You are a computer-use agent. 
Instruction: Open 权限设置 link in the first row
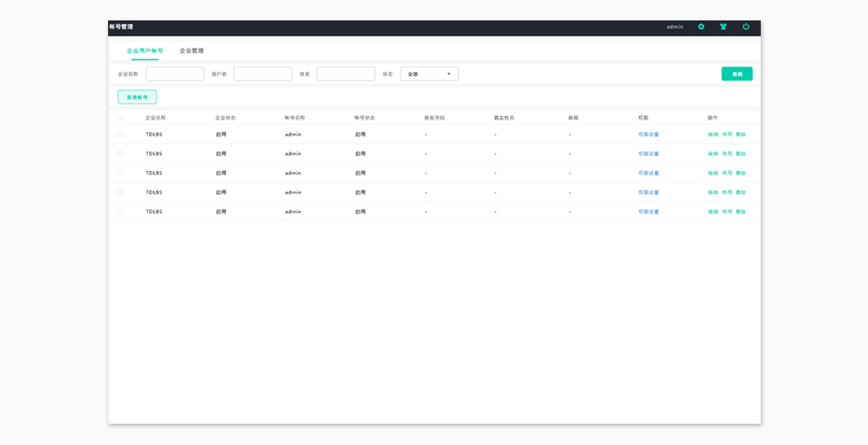(648, 135)
